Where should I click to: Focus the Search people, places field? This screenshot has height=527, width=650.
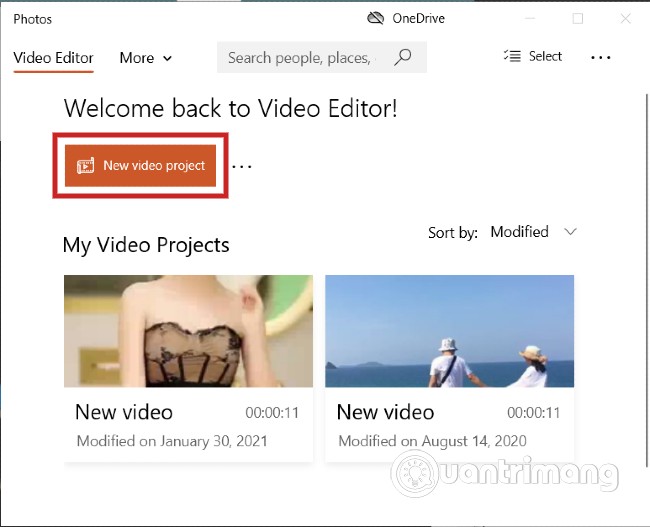click(x=322, y=57)
